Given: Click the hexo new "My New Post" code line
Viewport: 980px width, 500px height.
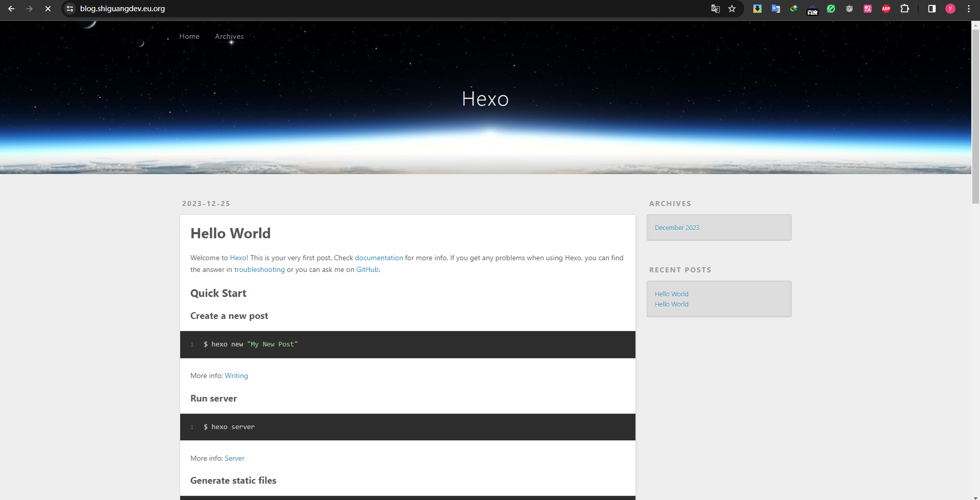Looking at the screenshot, I should point(251,344).
